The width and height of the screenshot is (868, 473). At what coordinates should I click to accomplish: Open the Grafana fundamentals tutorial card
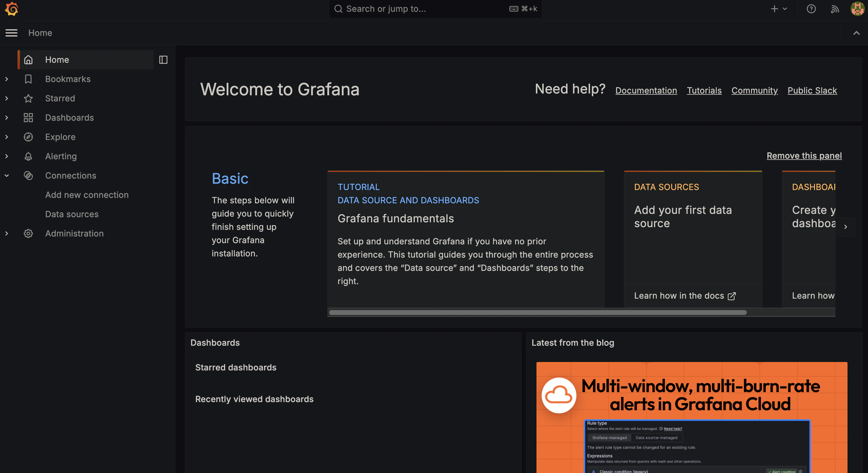(x=466, y=239)
